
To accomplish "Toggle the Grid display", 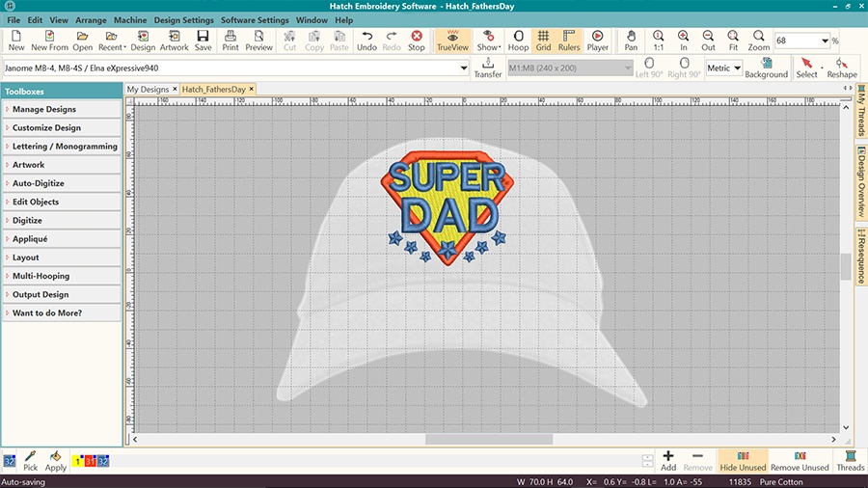I will coord(543,40).
